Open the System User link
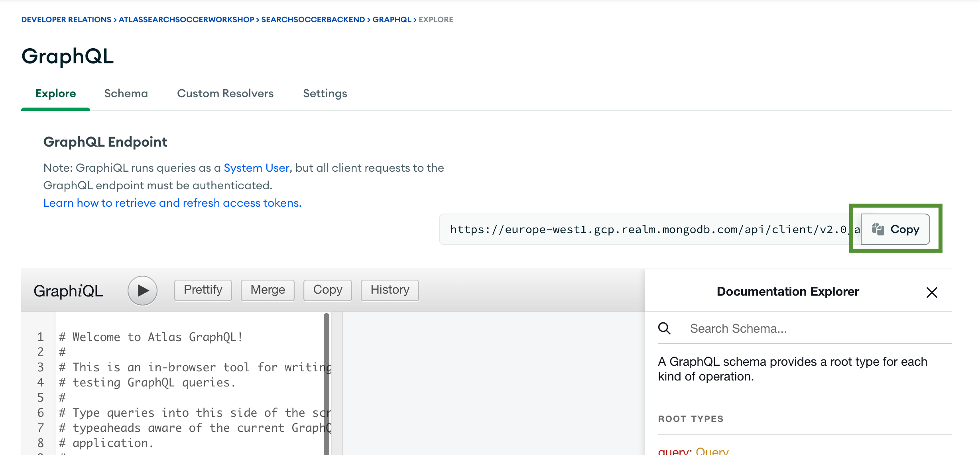 pos(256,168)
